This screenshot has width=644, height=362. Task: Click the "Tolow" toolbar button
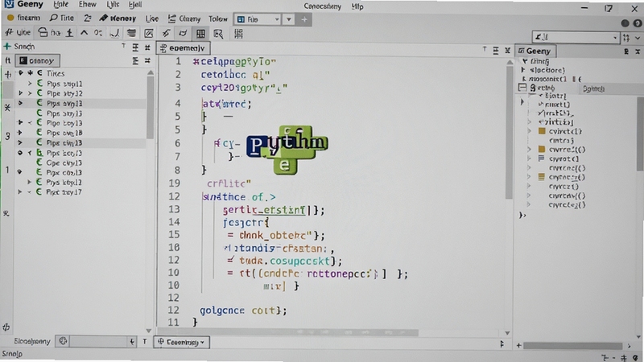217,19
